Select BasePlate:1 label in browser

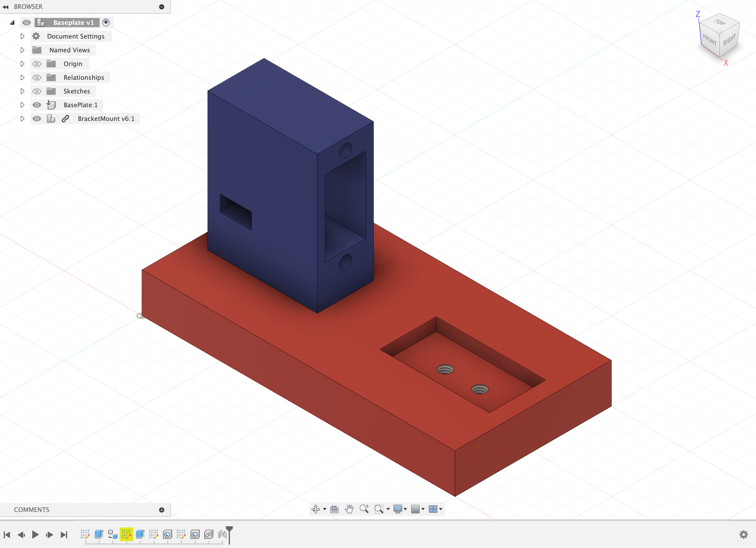click(80, 105)
